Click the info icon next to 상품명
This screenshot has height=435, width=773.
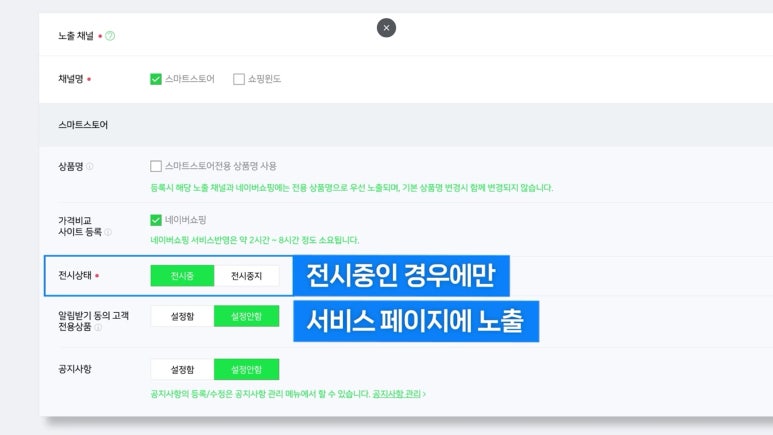coord(90,166)
